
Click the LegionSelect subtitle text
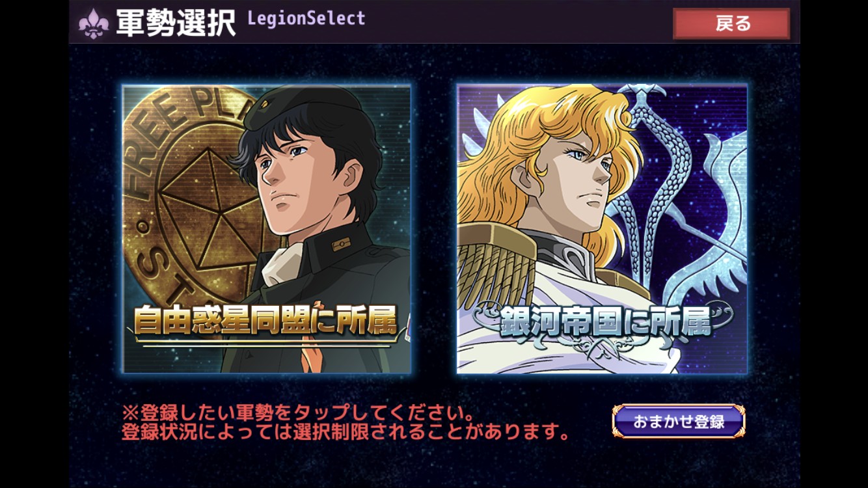[x=306, y=18]
